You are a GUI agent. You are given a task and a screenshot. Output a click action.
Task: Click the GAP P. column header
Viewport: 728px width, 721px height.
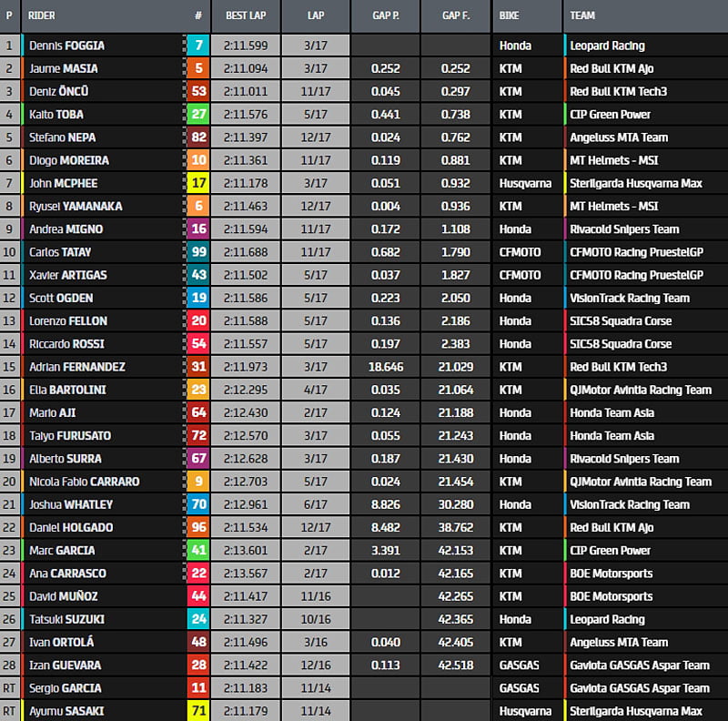click(x=385, y=15)
